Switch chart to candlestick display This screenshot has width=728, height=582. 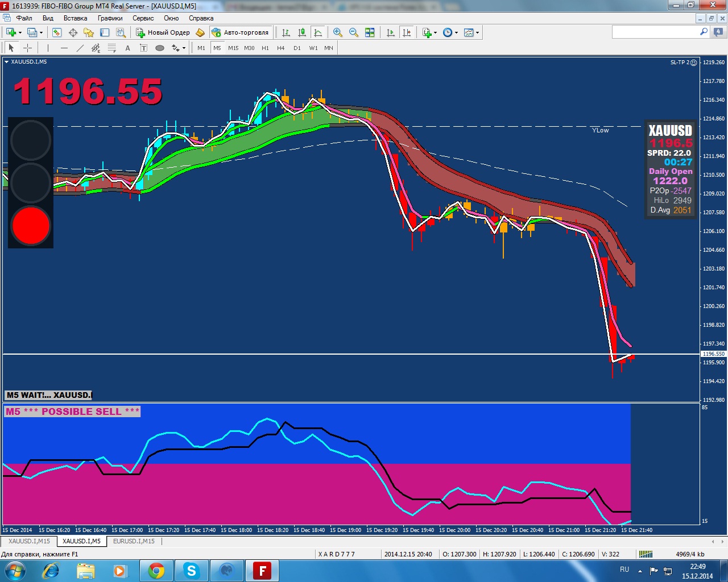pyautogui.click(x=302, y=32)
